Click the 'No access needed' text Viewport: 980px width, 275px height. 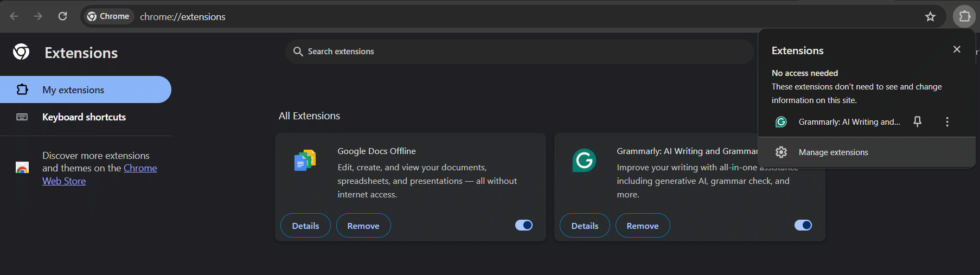pos(805,73)
